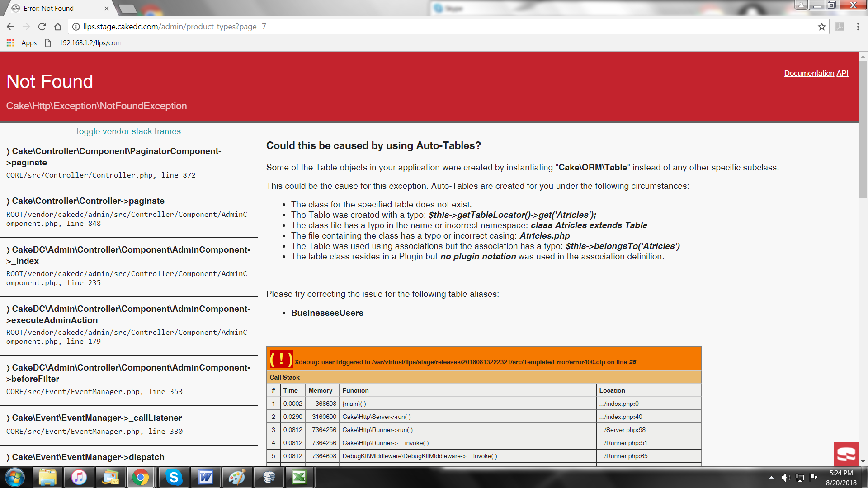Open Skype from the taskbar
This screenshot has width=868, height=488.
click(x=174, y=477)
